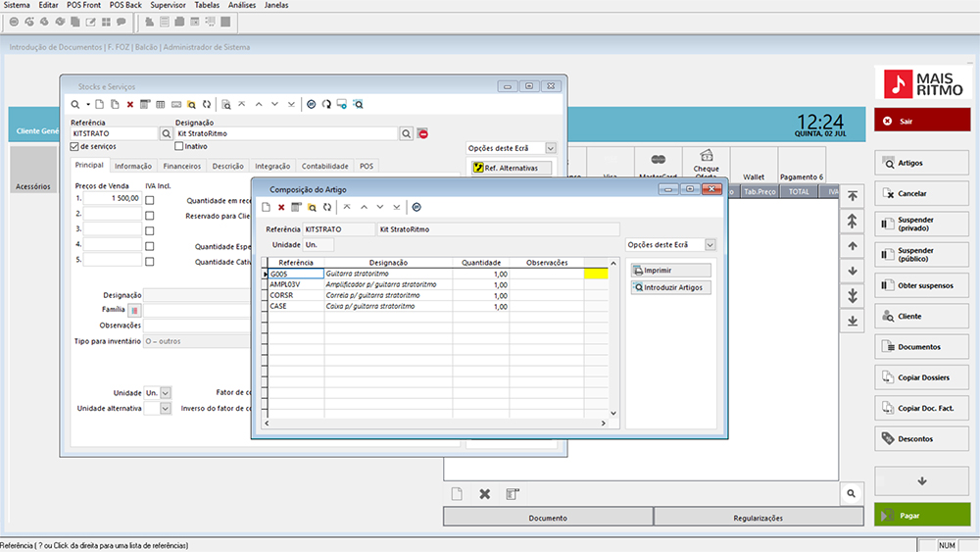Screen dimensions: 980x552
Task: Click the Copiar Dossiers button
Action: 922,377
